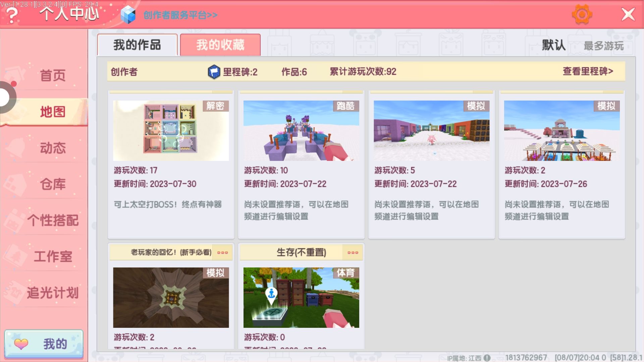Viewport: 644px width, 362px height.
Task: Open the 解密 puzzle map thumbnail
Action: 171,131
